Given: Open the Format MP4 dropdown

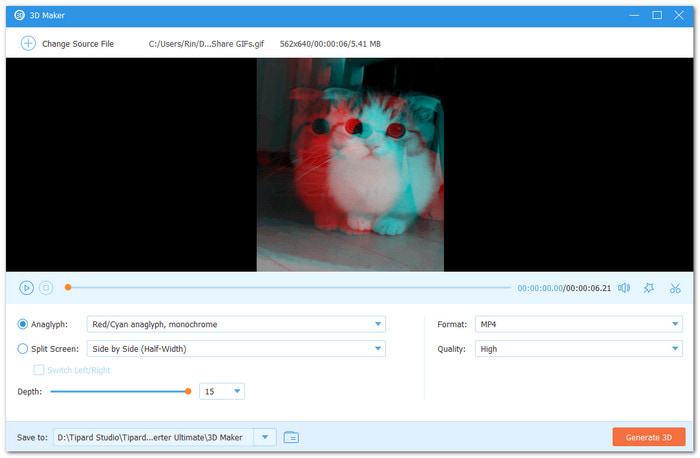Looking at the screenshot, I should [x=579, y=324].
